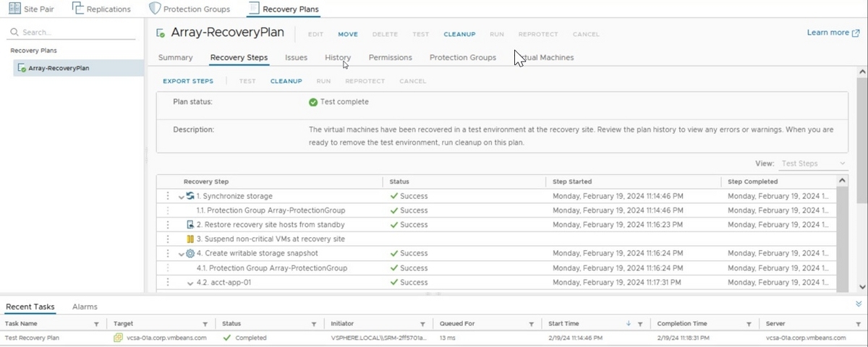Click the Protection Groups shield icon
This screenshot has width=868, height=347.
coord(155,9)
